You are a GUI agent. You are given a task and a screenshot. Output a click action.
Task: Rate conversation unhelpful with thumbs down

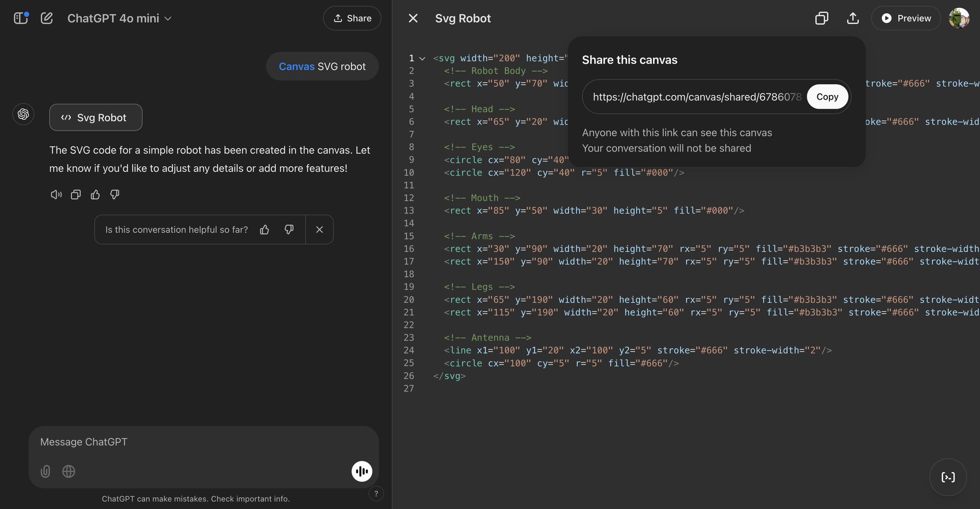289,230
